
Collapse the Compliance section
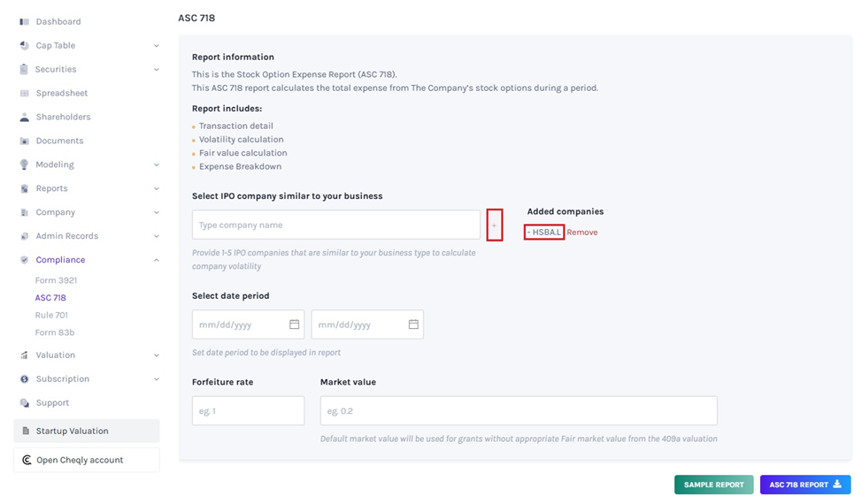click(x=157, y=260)
